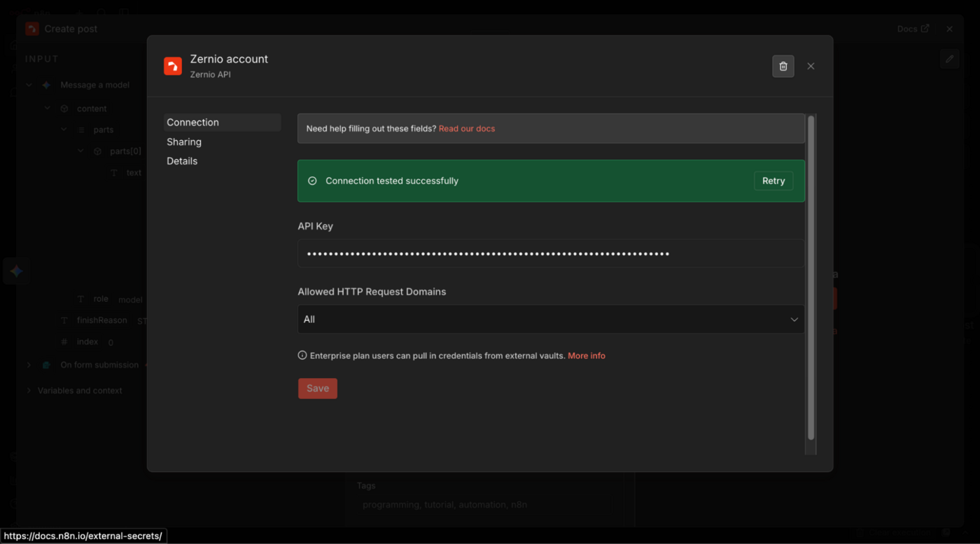The width and height of the screenshot is (980, 544).
Task: Expand Variables and context section
Action: (x=29, y=391)
